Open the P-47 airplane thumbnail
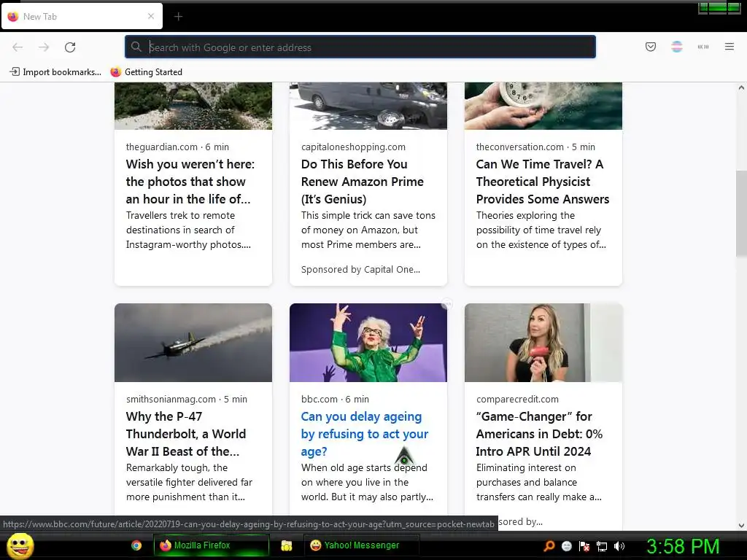The width and height of the screenshot is (747, 560). coord(193,343)
